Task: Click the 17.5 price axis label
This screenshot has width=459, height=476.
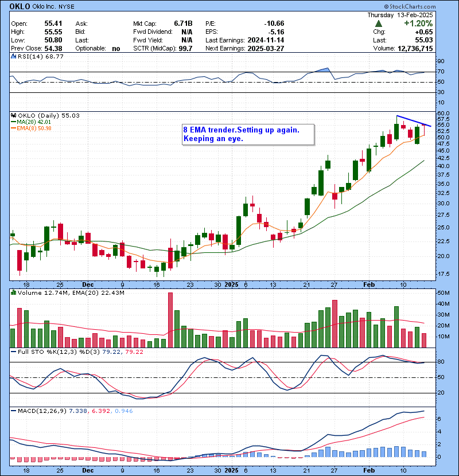Action: 444,274
